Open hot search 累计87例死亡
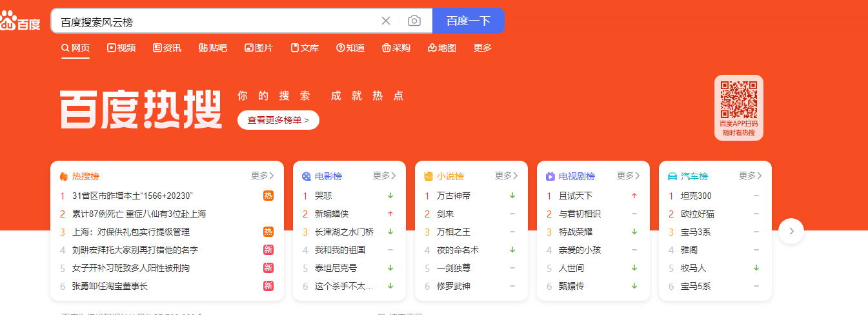Viewport: 868px width, 315px height. click(x=139, y=214)
